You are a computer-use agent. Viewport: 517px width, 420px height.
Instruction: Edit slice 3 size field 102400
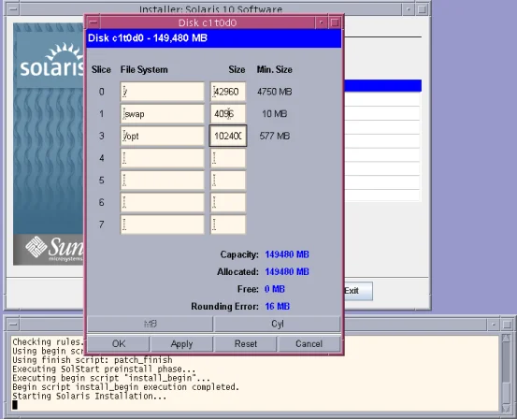point(228,136)
